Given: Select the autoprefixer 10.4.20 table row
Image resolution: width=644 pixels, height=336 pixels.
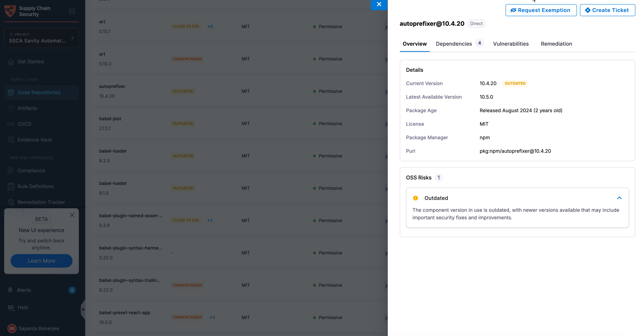Looking at the screenshot, I should click(x=240, y=91).
